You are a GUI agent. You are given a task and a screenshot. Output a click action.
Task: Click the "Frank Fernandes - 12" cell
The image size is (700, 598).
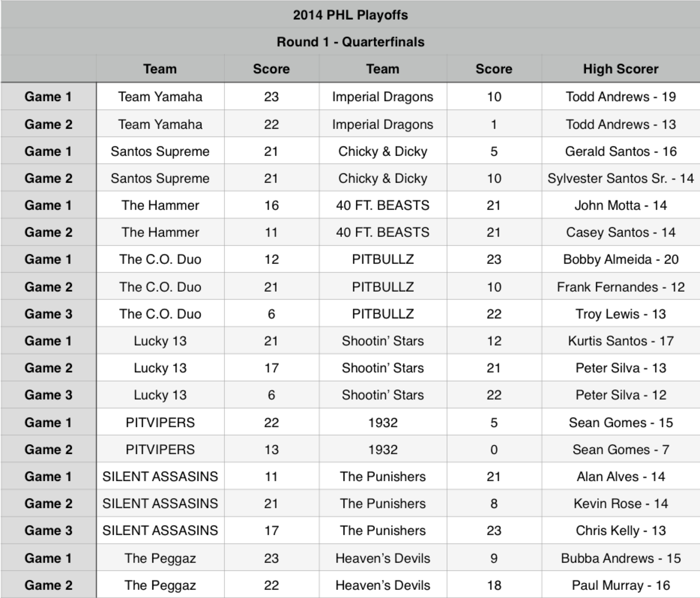(620, 287)
